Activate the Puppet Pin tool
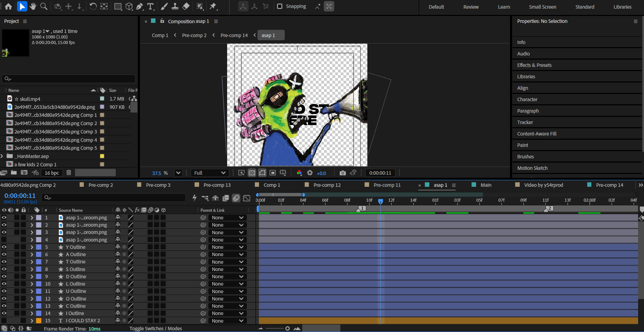 tap(213, 6)
